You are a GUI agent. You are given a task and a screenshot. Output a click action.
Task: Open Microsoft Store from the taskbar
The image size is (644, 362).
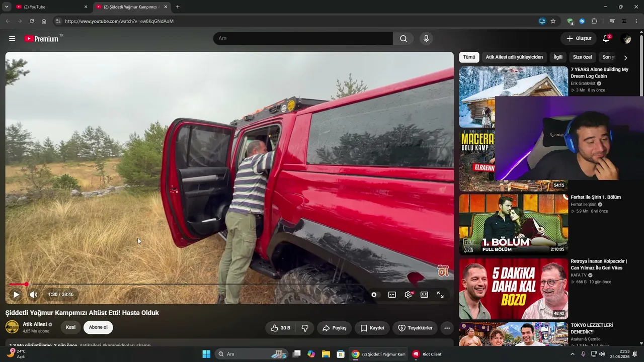pyautogui.click(x=340, y=354)
